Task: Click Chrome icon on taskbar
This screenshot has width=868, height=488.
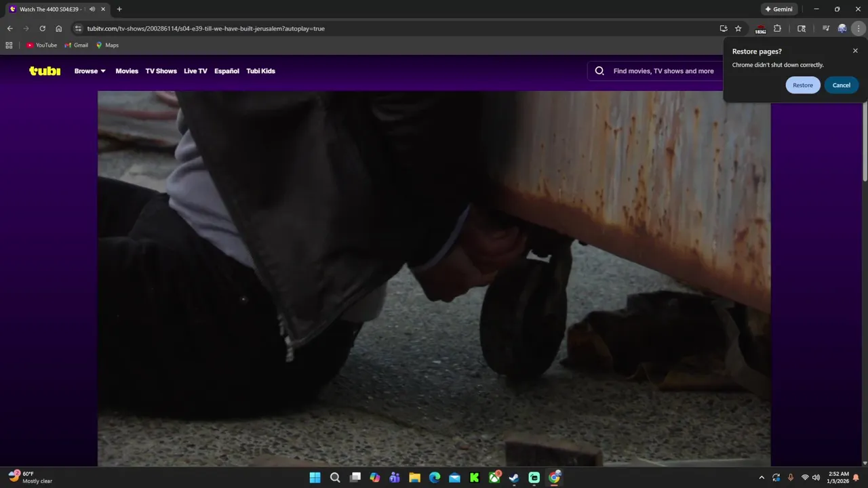Action: (554, 478)
